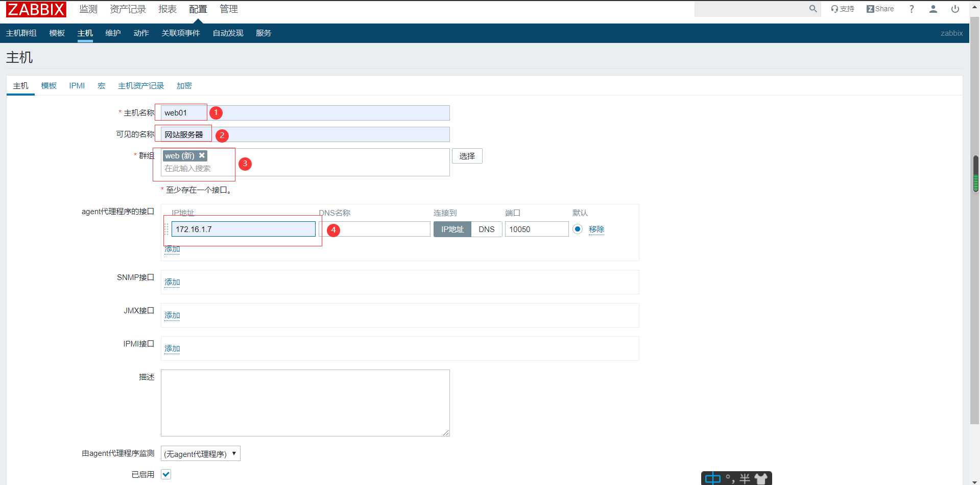The height and width of the screenshot is (485, 980).
Task: Go to 主机 in the blue submenu bar
Action: tap(85, 33)
